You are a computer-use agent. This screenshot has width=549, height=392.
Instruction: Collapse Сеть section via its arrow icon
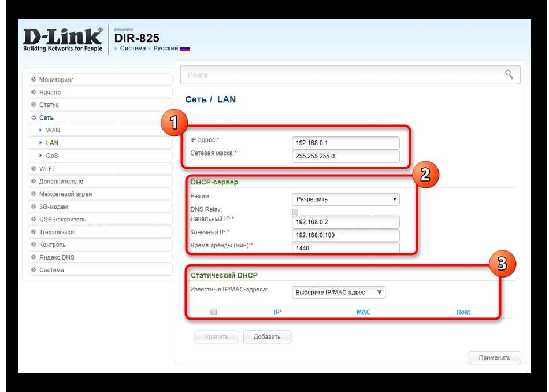click(x=34, y=117)
